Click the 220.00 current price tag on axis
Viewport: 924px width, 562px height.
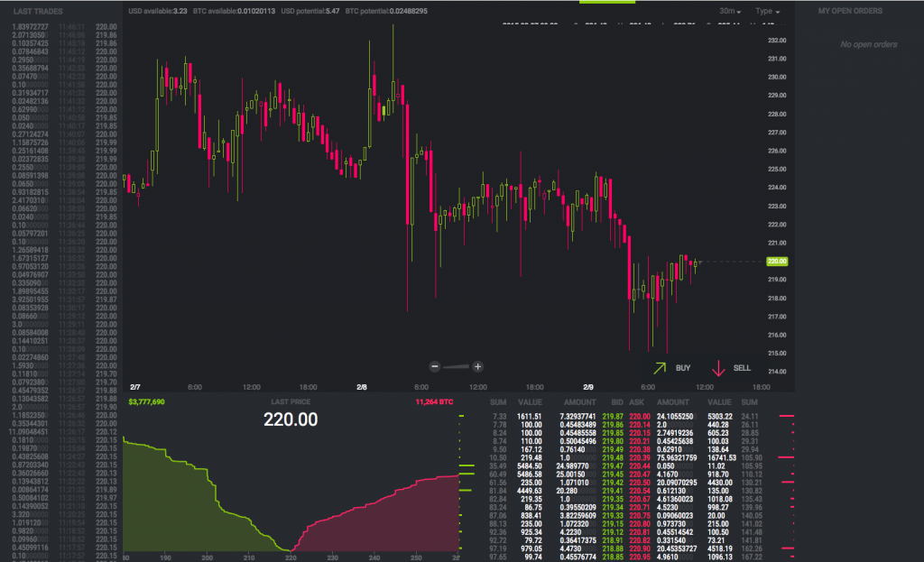[x=777, y=262]
